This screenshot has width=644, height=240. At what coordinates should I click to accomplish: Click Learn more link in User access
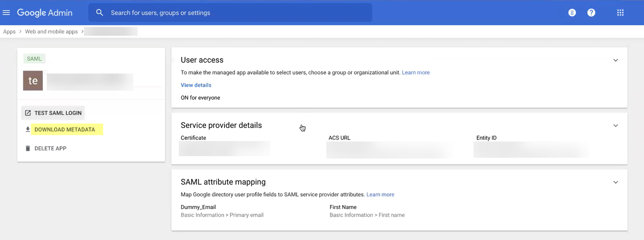pos(416,73)
